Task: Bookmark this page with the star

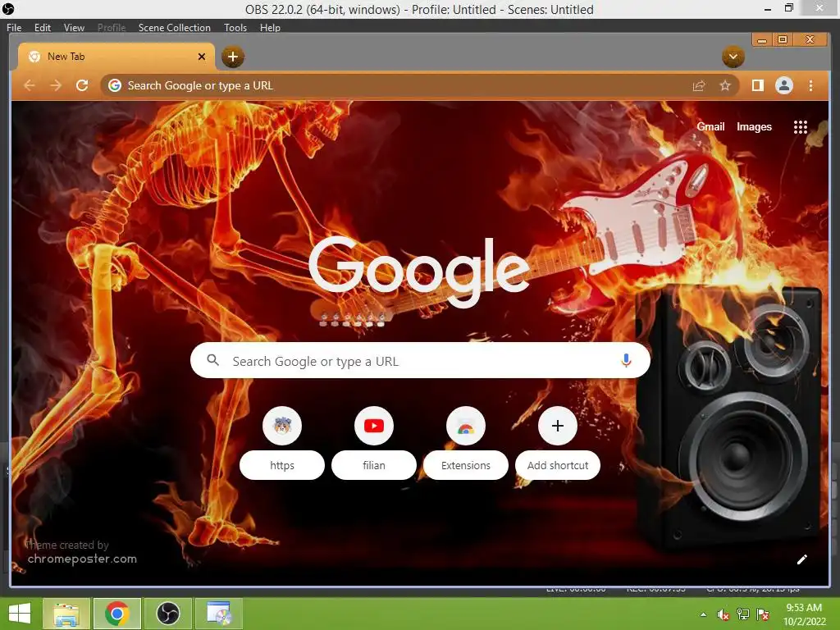Action: tap(725, 85)
